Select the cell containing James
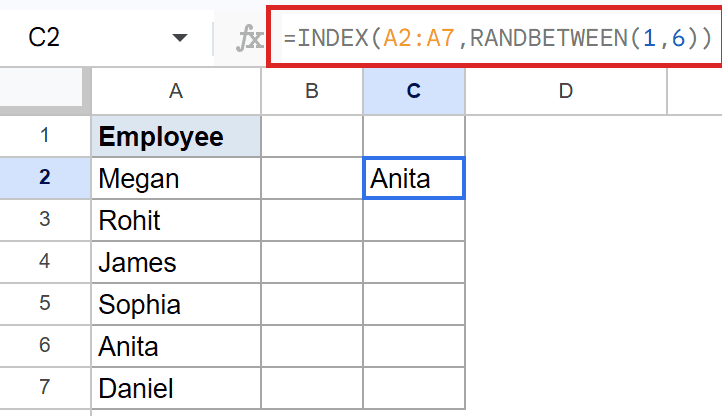Viewport: 722px width, 416px height. tap(176, 262)
